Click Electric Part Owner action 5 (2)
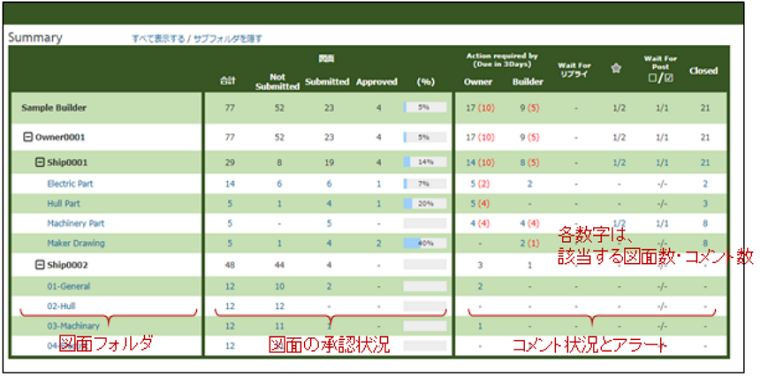The image size is (760, 377). 479,184
